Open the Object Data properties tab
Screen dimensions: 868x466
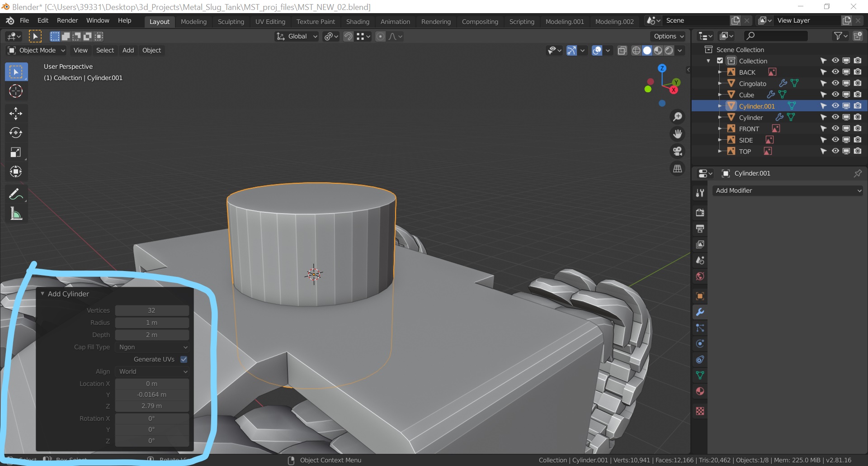(700, 376)
